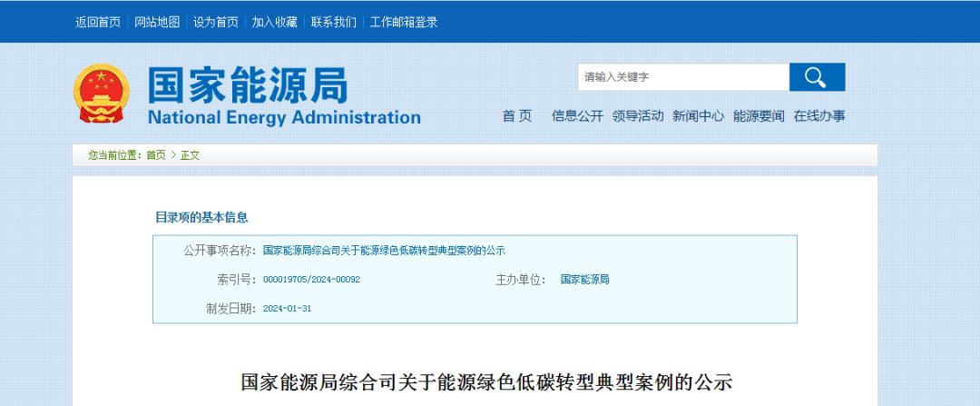Click 正文 in the breadcrumb
This screenshot has width=980, height=406.
tap(190, 155)
